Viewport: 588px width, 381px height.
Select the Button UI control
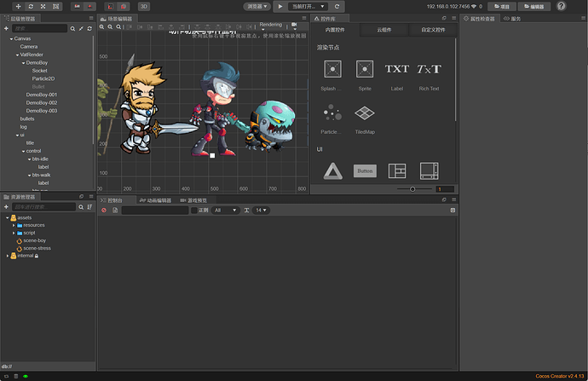point(365,171)
